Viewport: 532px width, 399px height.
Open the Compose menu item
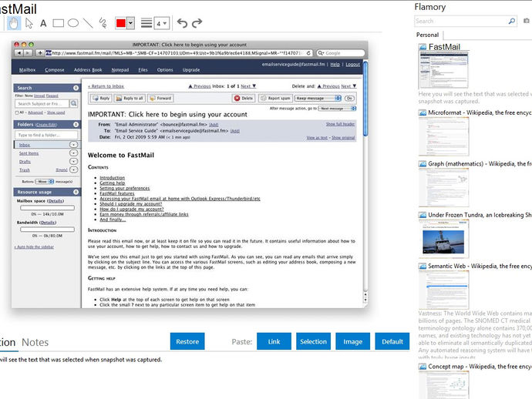tap(55, 70)
